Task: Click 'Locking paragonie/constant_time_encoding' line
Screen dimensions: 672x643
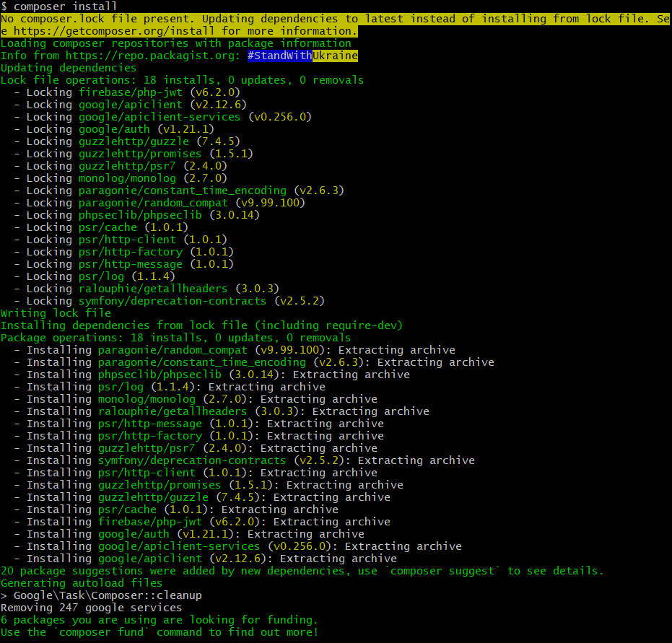Action: coord(179,191)
